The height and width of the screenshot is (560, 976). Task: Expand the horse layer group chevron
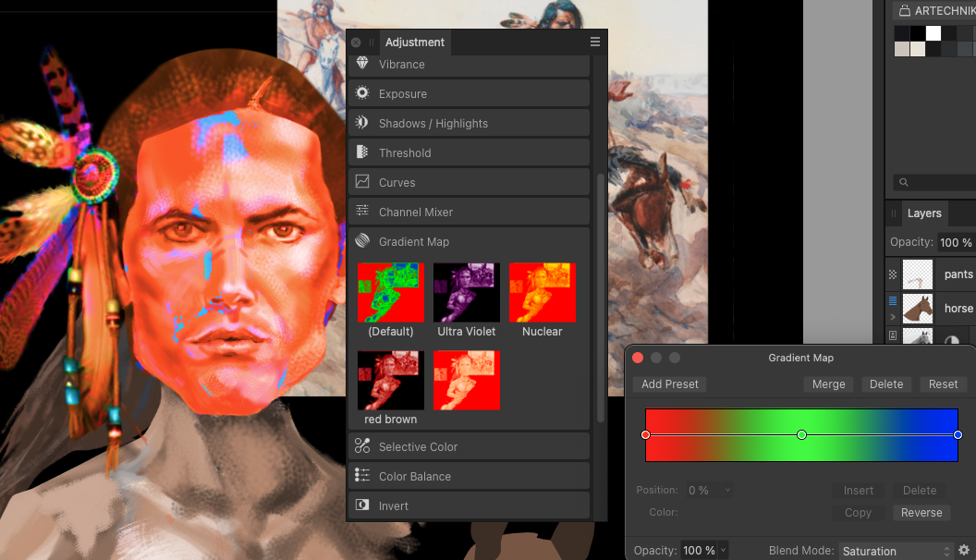pos(893,317)
